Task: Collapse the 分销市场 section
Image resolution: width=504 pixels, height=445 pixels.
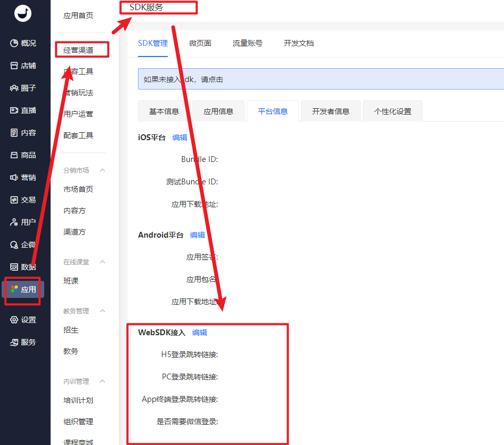Action: coord(103,170)
